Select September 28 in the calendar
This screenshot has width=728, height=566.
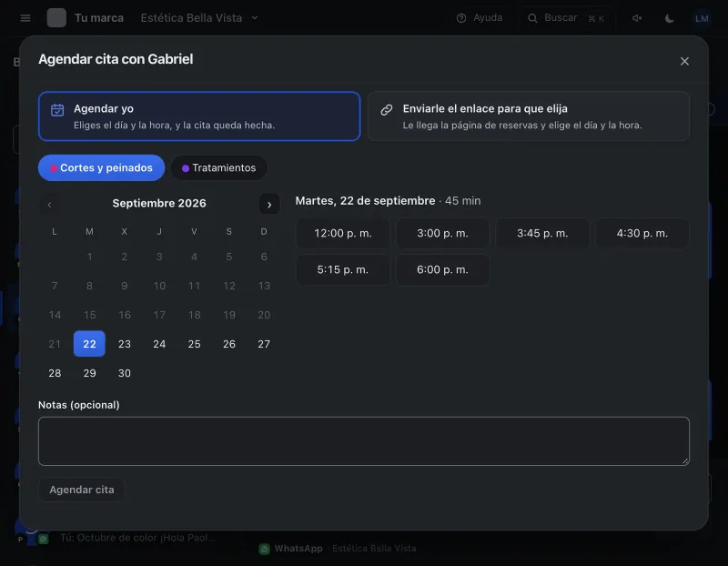click(55, 373)
